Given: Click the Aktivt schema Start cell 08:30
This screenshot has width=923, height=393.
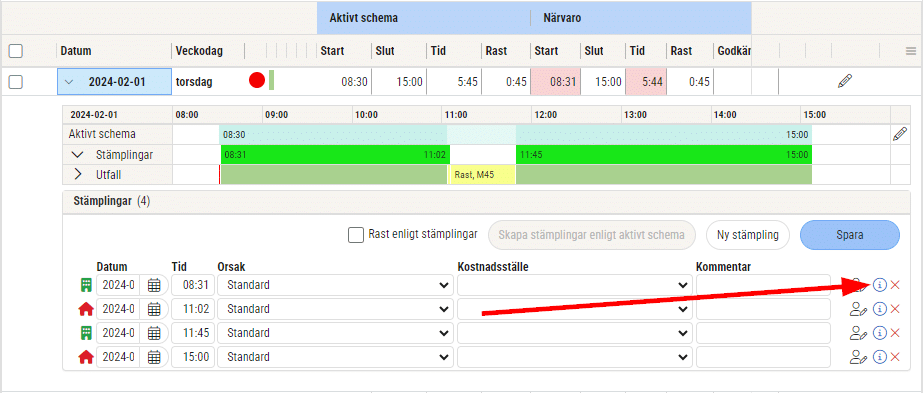Looking at the screenshot, I should [x=344, y=81].
